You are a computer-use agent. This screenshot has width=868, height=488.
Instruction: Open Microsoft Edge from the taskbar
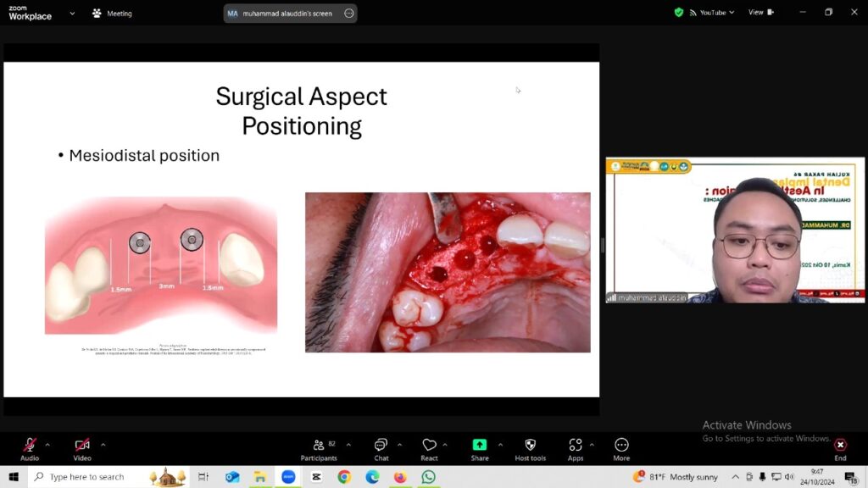pos(373,476)
